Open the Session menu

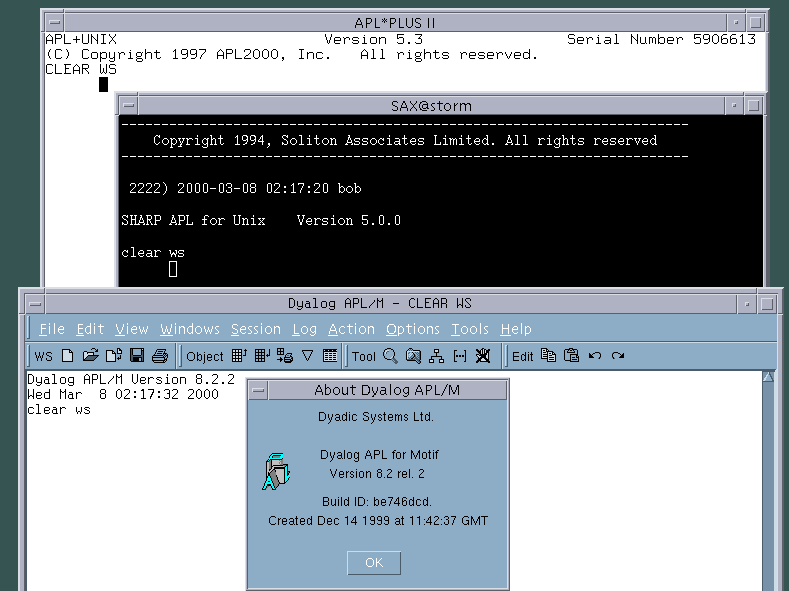[256, 329]
